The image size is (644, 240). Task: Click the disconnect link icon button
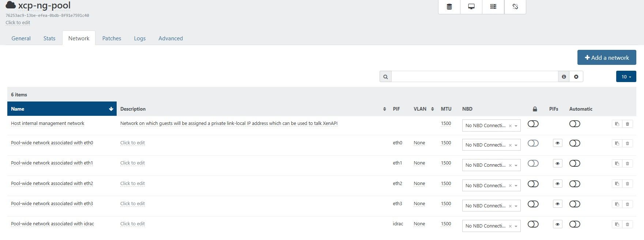pos(515,7)
